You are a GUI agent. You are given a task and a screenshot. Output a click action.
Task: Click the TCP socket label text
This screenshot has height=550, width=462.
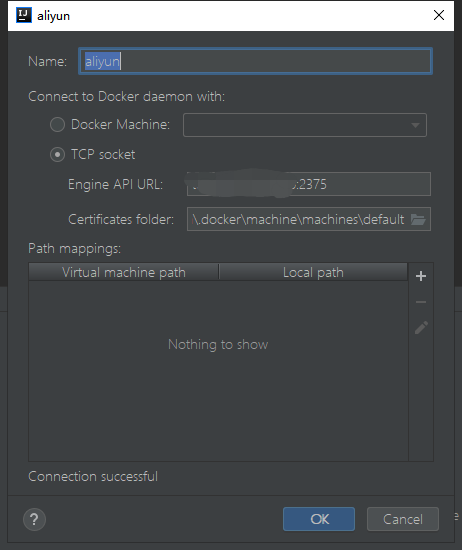pos(103,155)
